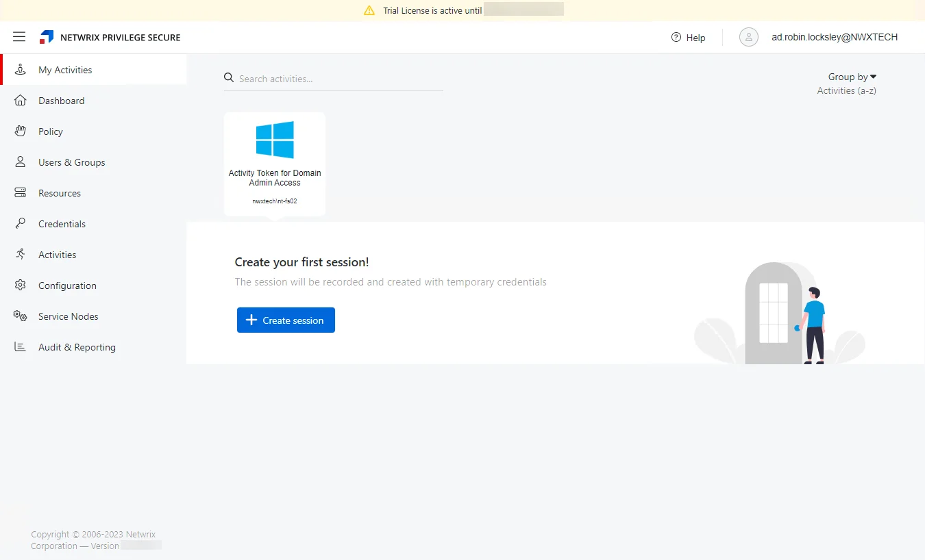
Task: Click the Audit & Reporting chart icon
Action: 21,347
